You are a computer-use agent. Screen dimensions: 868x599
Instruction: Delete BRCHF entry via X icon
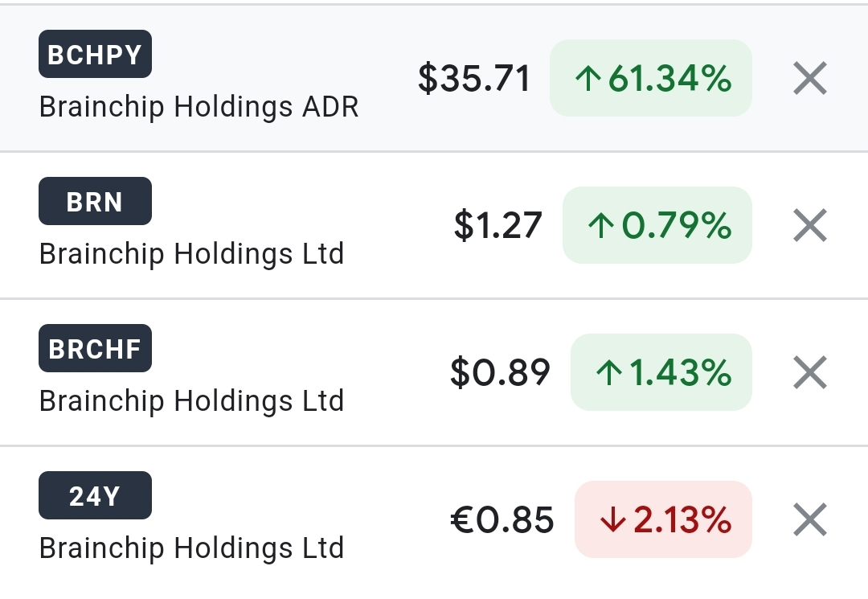point(809,373)
